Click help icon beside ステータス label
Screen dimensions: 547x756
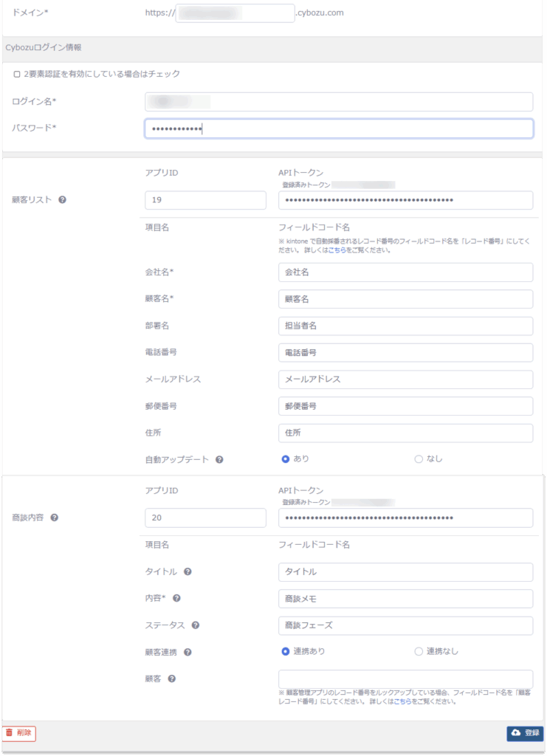coord(195,625)
